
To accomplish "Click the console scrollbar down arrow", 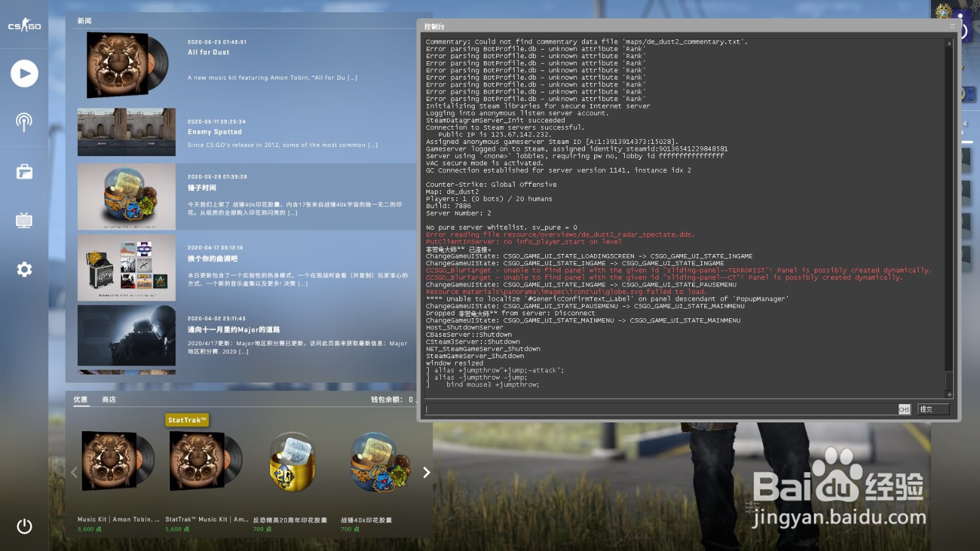I will [949, 394].
